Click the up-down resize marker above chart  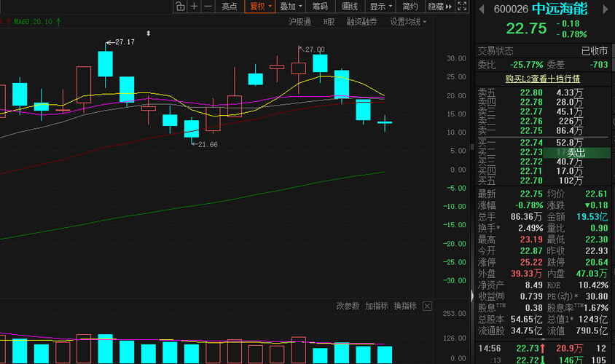coord(148,33)
